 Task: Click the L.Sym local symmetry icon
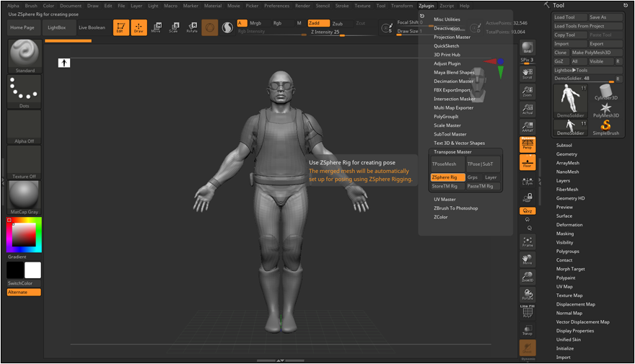[x=527, y=181]
